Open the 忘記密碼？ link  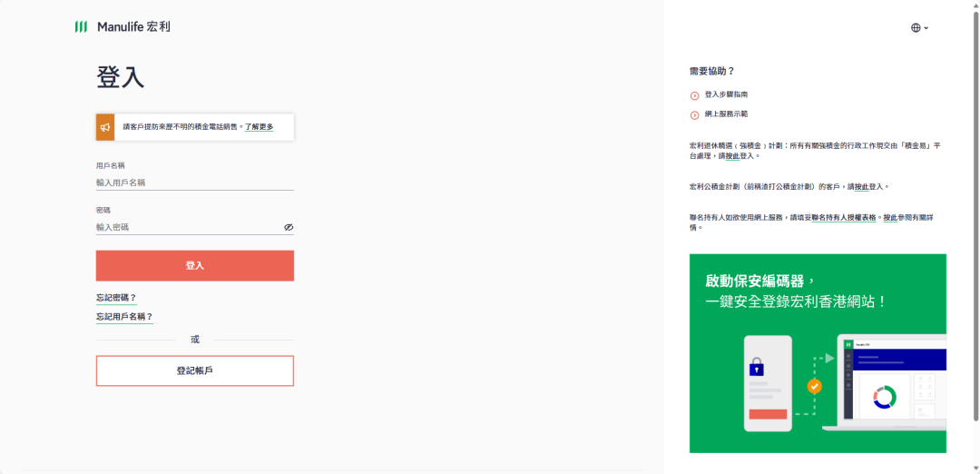(x=116, y=298)
